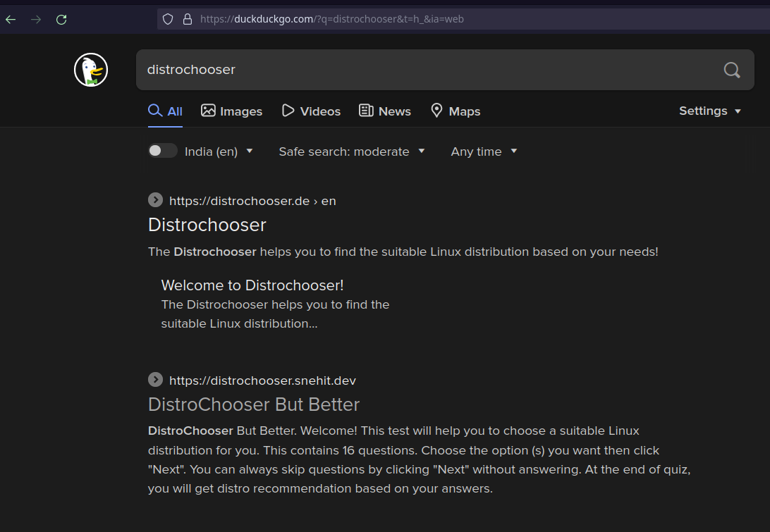Image resolution: width=770 pixels, height=532 pixels.
Task: Open the Settings dropdown
Action: pos(709,111)
